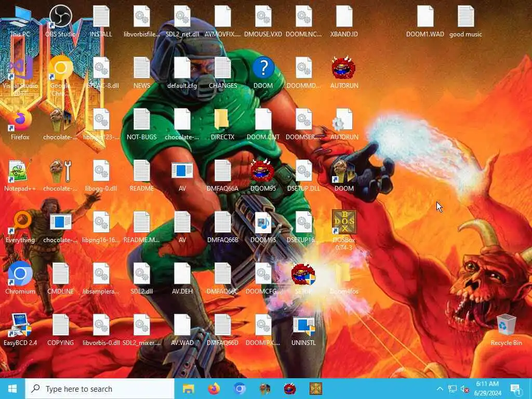Select the SDL2.dll file
This screenshot has height=399, width=532.
tap(141, 279)
